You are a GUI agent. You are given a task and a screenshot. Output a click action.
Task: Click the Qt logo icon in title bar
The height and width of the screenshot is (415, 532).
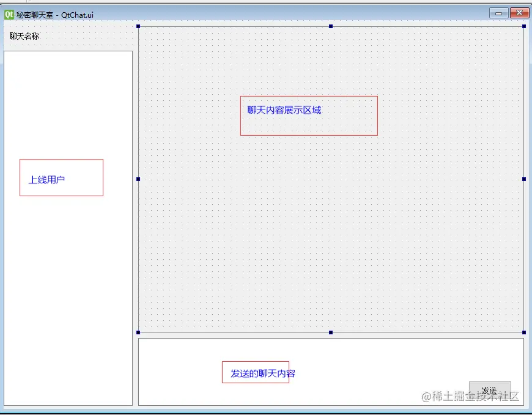(9, 15)
